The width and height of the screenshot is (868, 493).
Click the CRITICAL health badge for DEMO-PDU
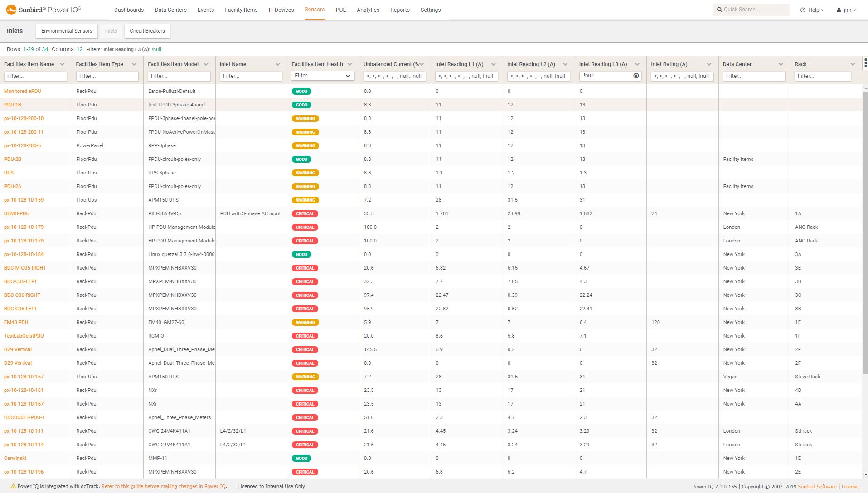pyautogui.click(x=304, y=213)
